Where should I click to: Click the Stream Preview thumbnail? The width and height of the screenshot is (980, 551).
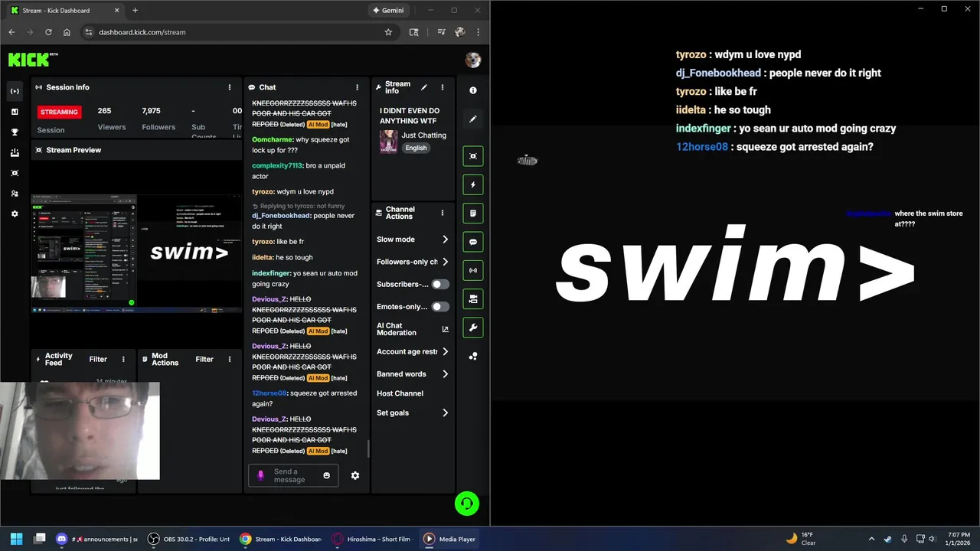pyautogui.click(x=136, y=253)
